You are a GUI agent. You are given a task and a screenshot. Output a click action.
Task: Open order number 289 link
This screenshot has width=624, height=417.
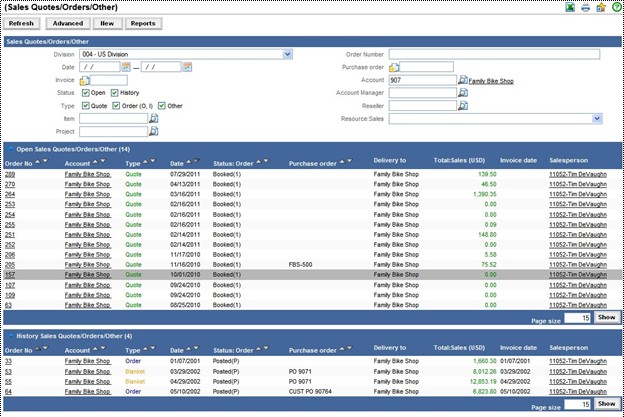tap(10, 174)
